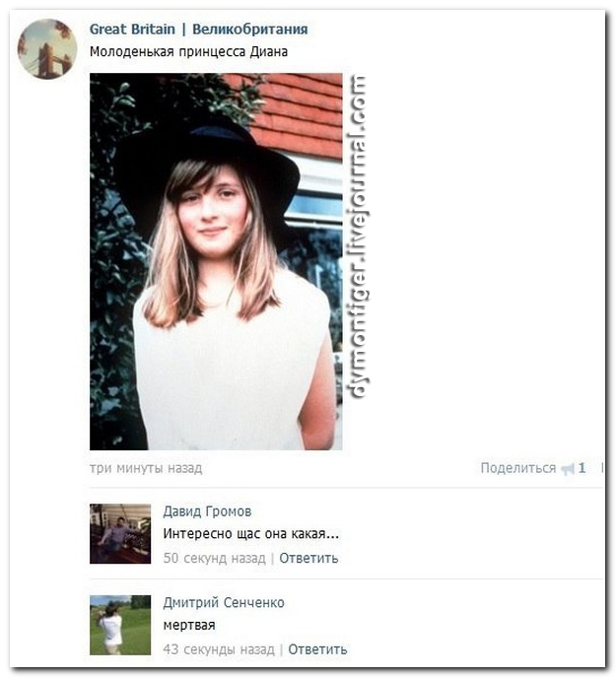The height and width of the screenshot is (678, 616).
Task: Reply to Дмитрий Сенченко via 'Ответить'
Action: (317, 649)
